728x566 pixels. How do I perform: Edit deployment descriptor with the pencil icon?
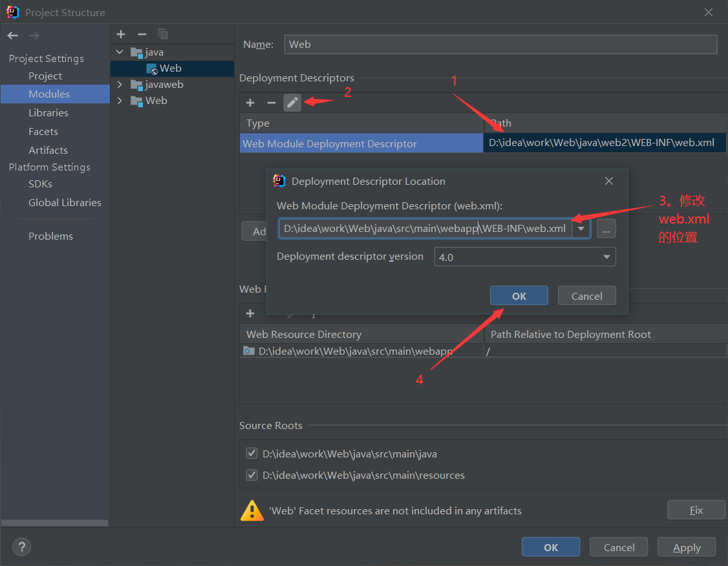tap(292, 102)
